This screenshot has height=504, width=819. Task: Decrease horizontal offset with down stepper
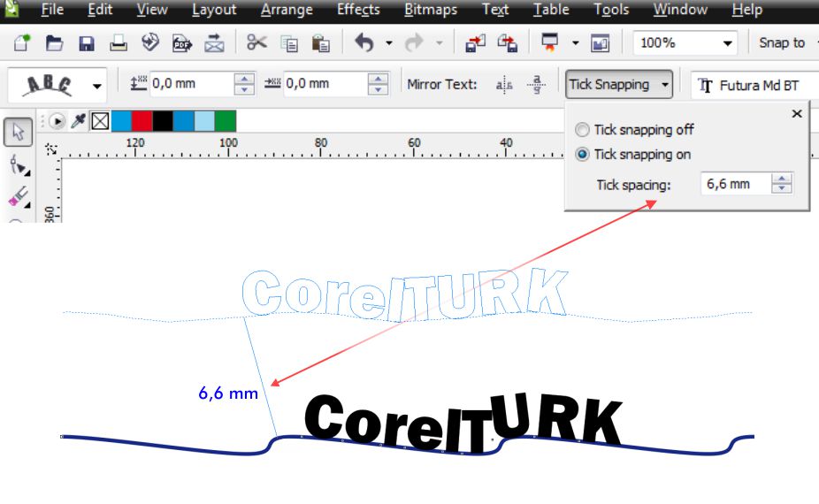tap(378, 89)
